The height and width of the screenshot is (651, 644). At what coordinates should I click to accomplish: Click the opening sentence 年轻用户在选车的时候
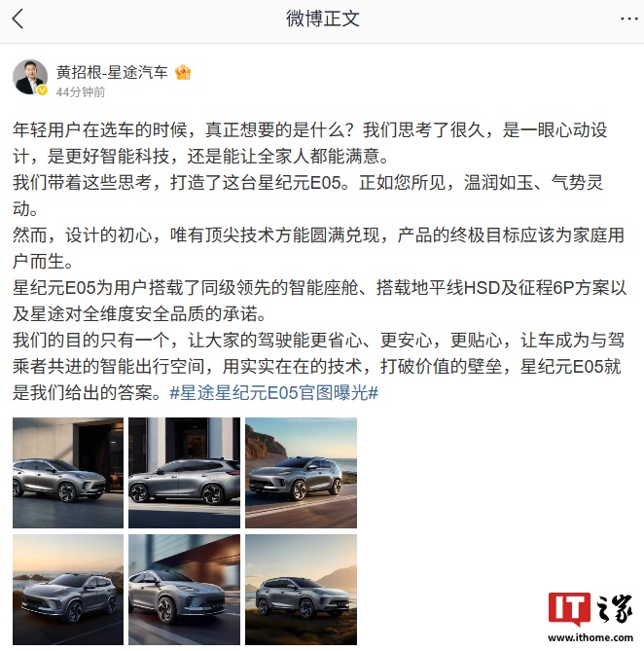pyautogui.click(x=100, y=130)
